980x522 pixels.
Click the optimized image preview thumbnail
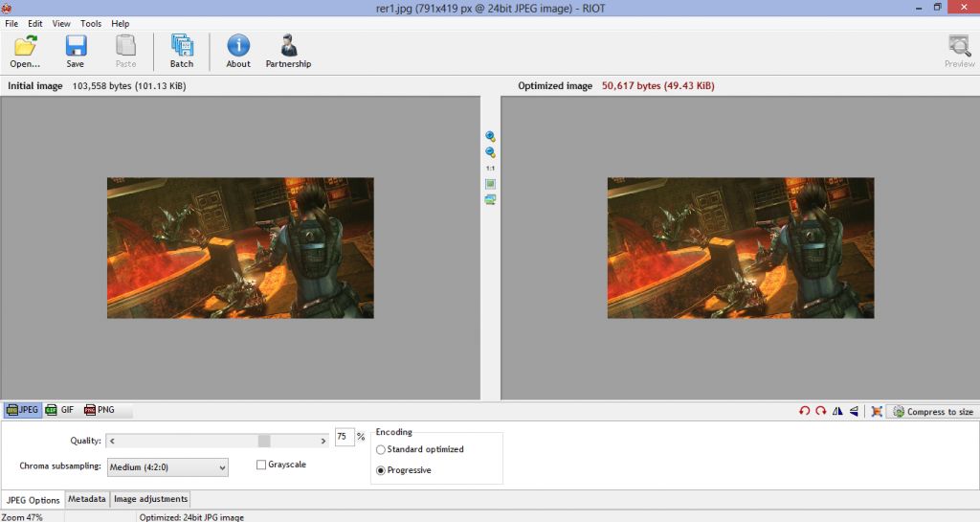tap(741, 248)
